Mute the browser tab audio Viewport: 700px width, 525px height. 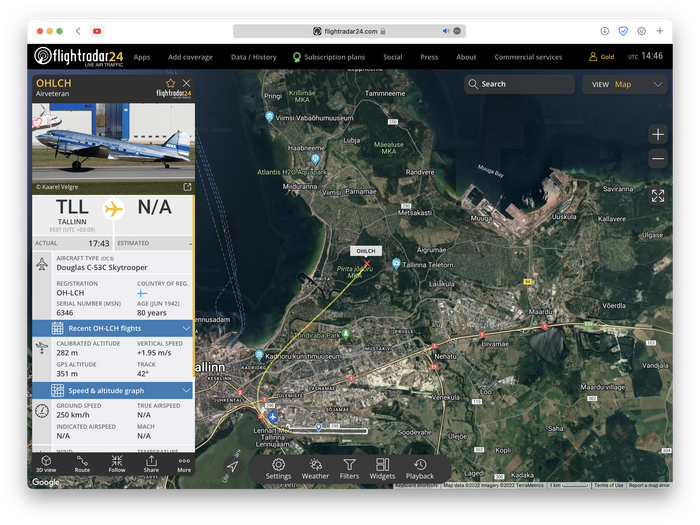[x=446, y=31]
